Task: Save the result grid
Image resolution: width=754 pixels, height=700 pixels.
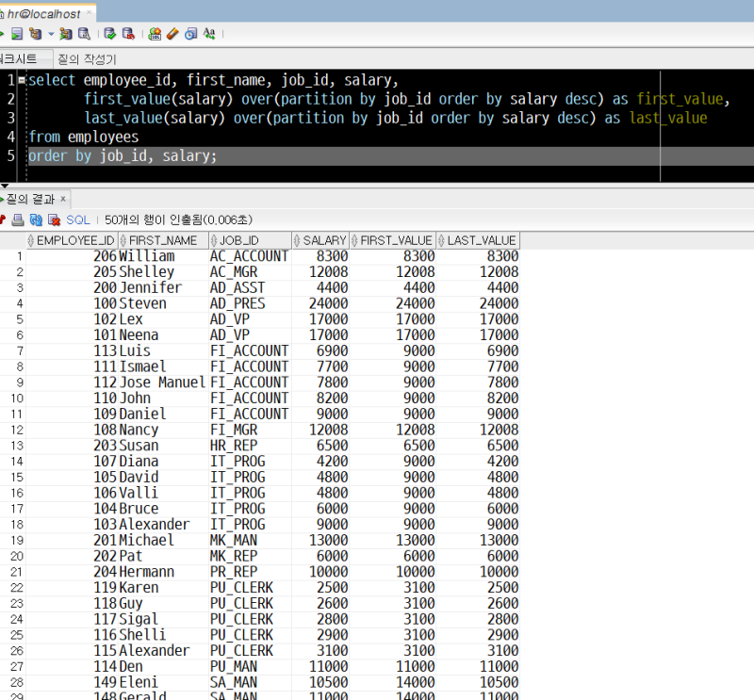Action: [x=17, y=219]
